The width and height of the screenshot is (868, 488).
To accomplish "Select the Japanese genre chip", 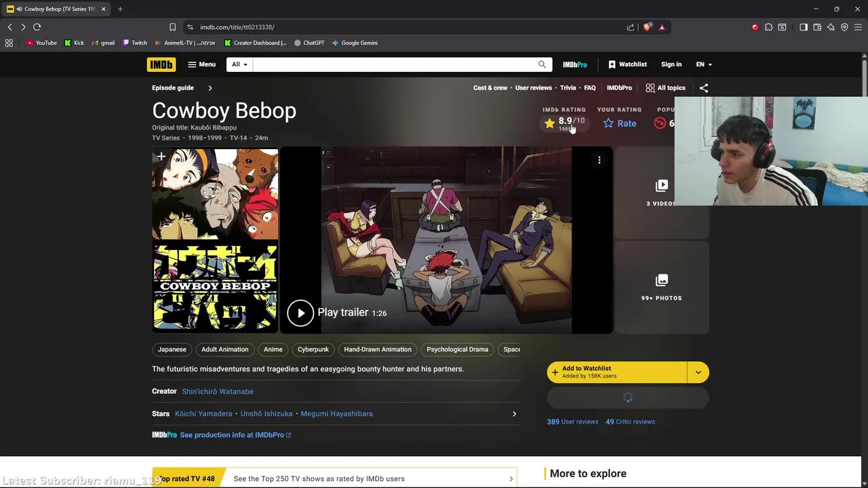I will point(172,349).
